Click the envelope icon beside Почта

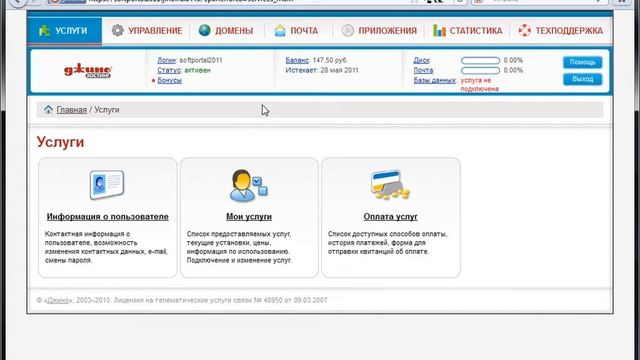280,30
